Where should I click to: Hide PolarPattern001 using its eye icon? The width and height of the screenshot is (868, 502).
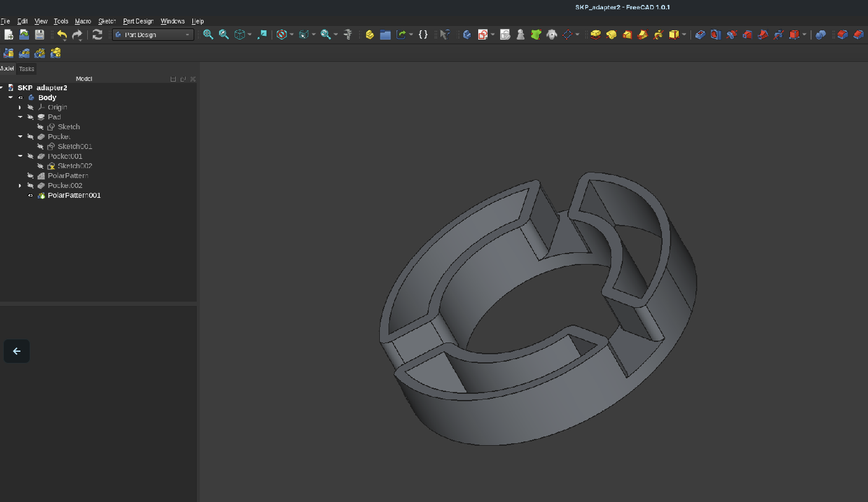tap(30, 195)
